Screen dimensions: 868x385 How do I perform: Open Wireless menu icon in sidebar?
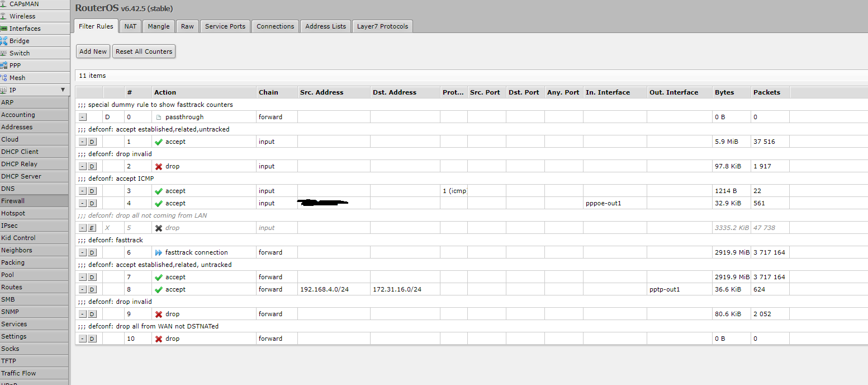pyautogui.click(x=4, y=16)
